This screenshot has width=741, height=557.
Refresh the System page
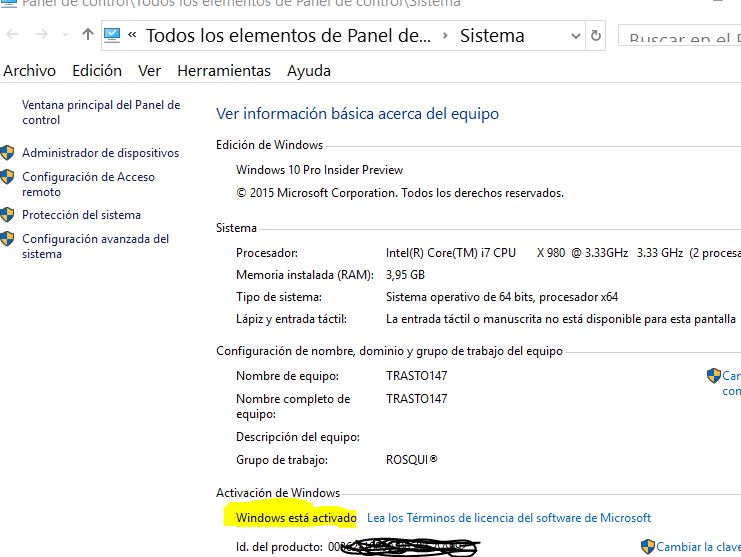click(596, 35)
